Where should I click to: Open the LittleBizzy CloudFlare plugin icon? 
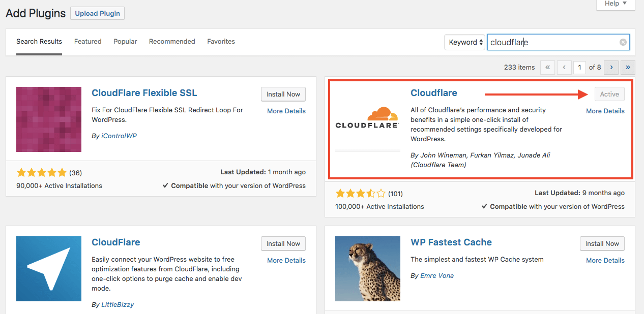(x=49, y=269)
